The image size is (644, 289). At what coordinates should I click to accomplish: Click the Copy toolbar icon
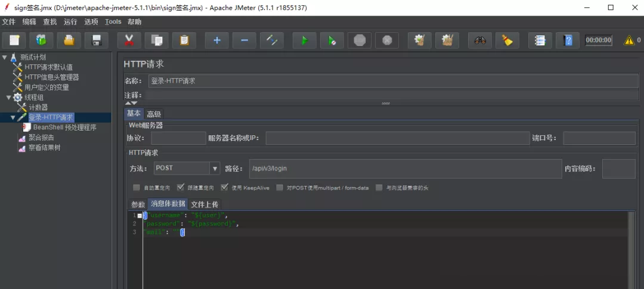coord(156,41)
